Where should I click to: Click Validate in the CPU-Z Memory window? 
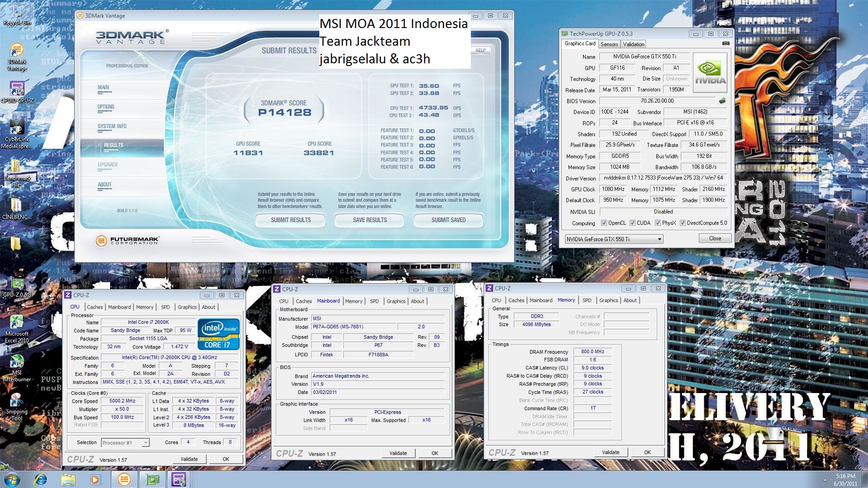[610, 452]
